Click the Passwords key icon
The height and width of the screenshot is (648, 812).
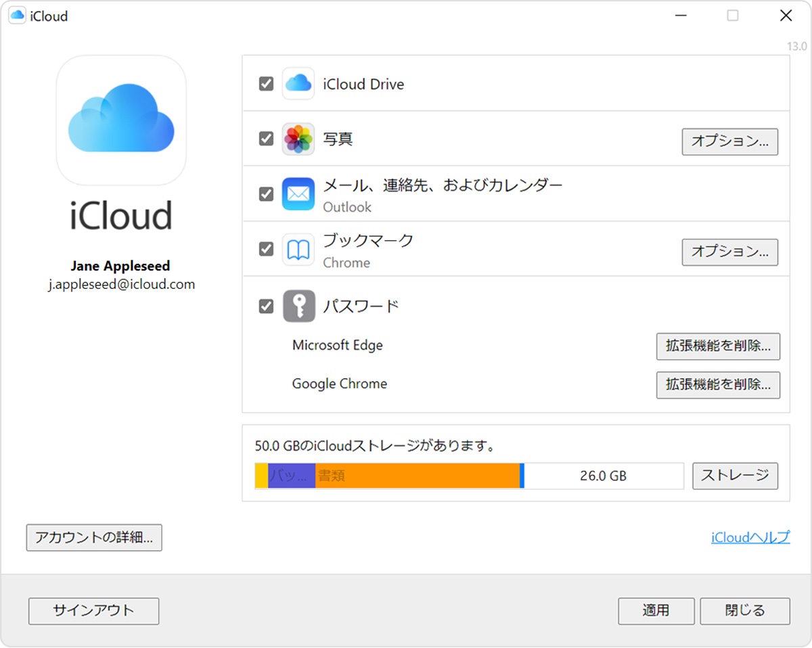(298, 306)
